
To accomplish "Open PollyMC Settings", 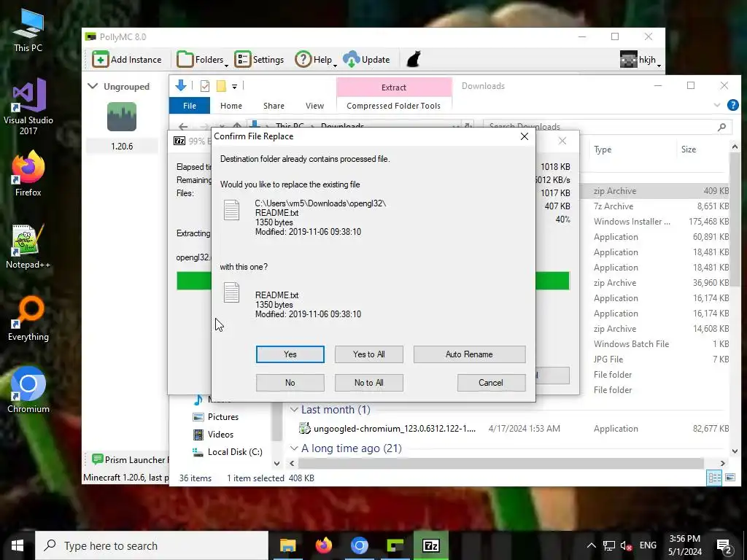I will click(x=259, y=60).
